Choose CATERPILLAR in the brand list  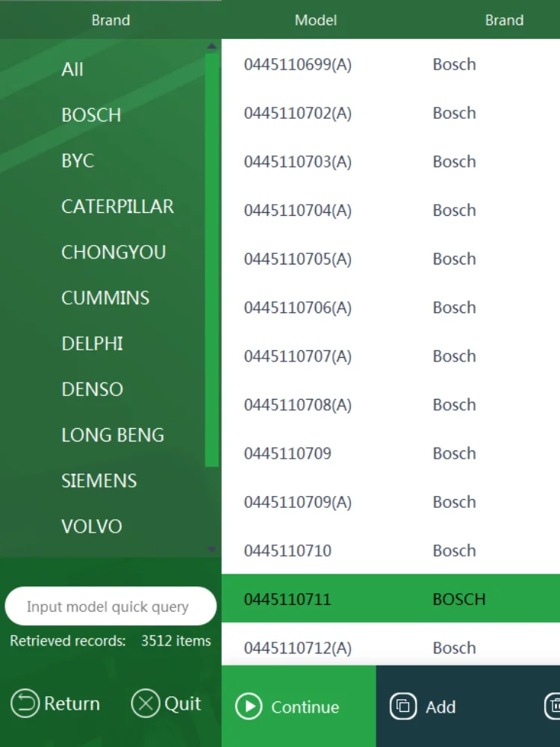[117, 206]
